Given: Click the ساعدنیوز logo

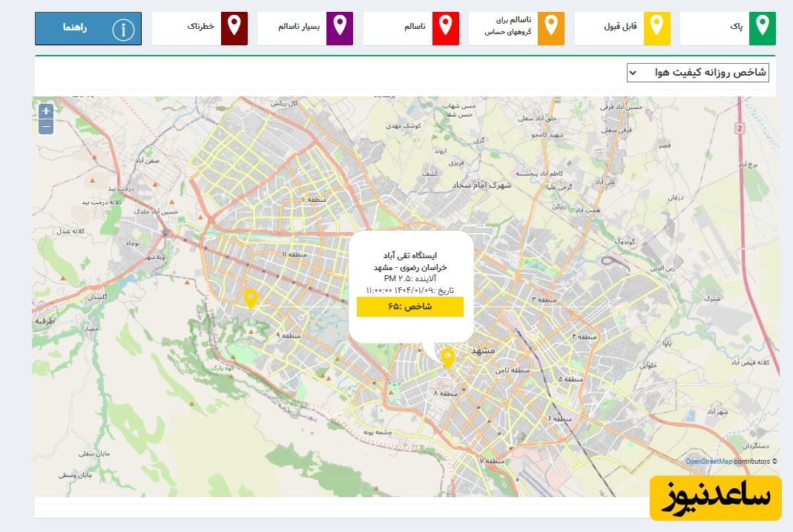Looking at the screenshot, I should tap(715, 497).
